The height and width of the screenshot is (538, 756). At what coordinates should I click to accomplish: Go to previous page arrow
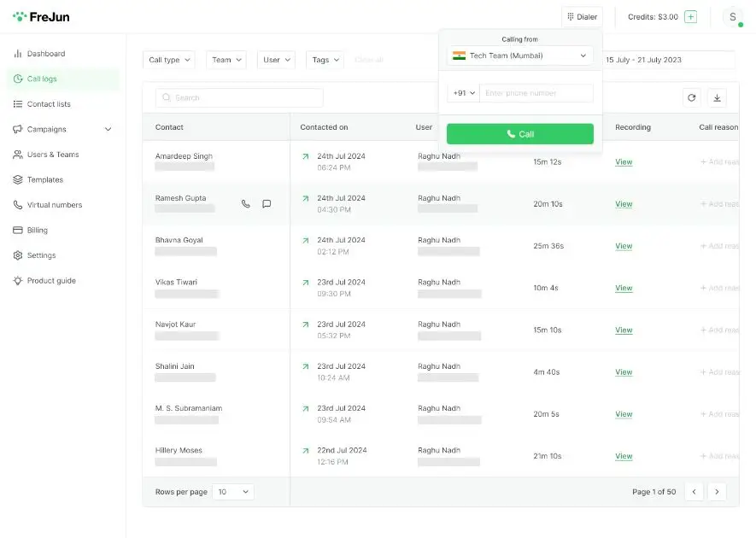694,492
